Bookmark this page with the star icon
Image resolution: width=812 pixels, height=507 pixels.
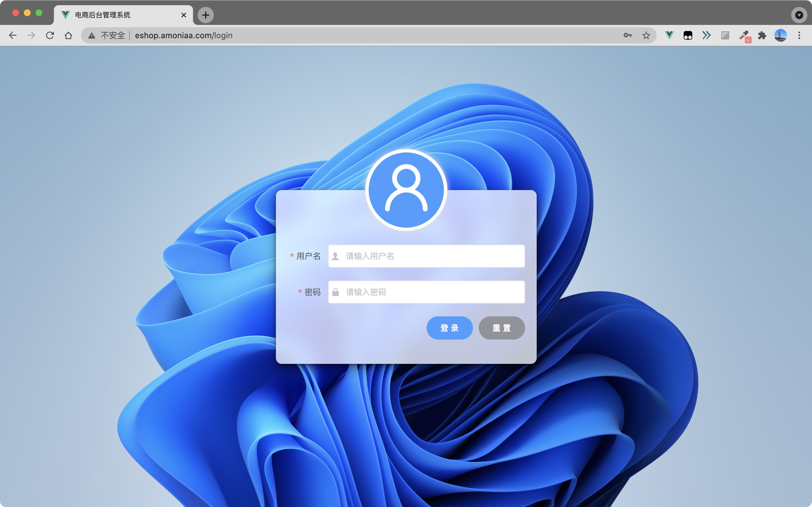coord(646,35)
